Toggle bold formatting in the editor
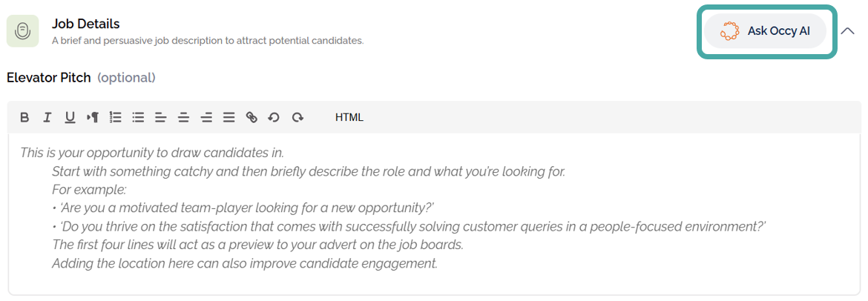 [24, 117]
